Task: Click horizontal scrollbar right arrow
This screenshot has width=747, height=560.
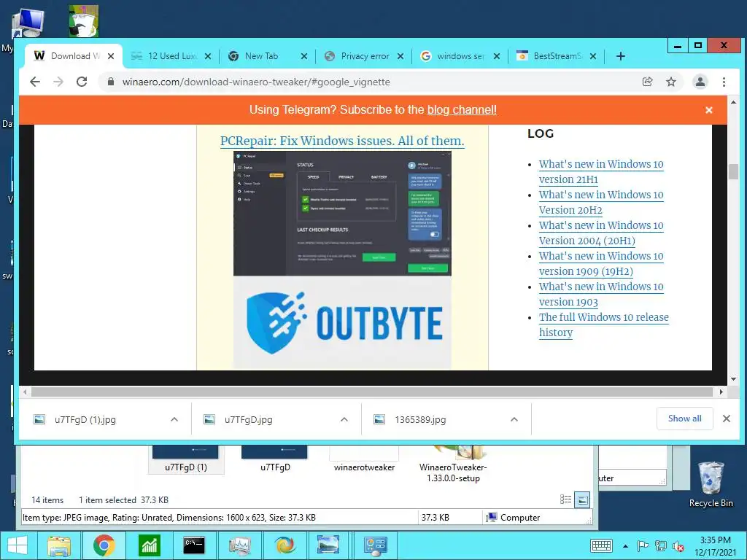Action: click(721, 392)
